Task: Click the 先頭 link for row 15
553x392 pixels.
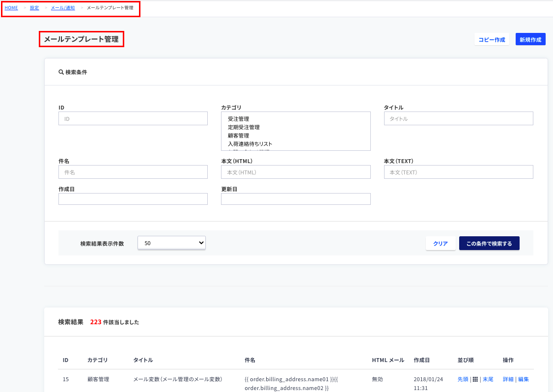Action: coord(463,379)
